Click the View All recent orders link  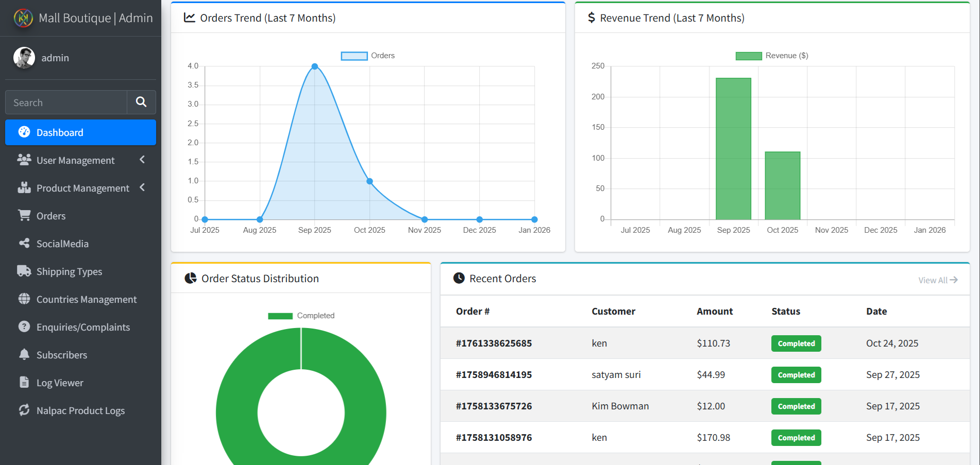937,280
